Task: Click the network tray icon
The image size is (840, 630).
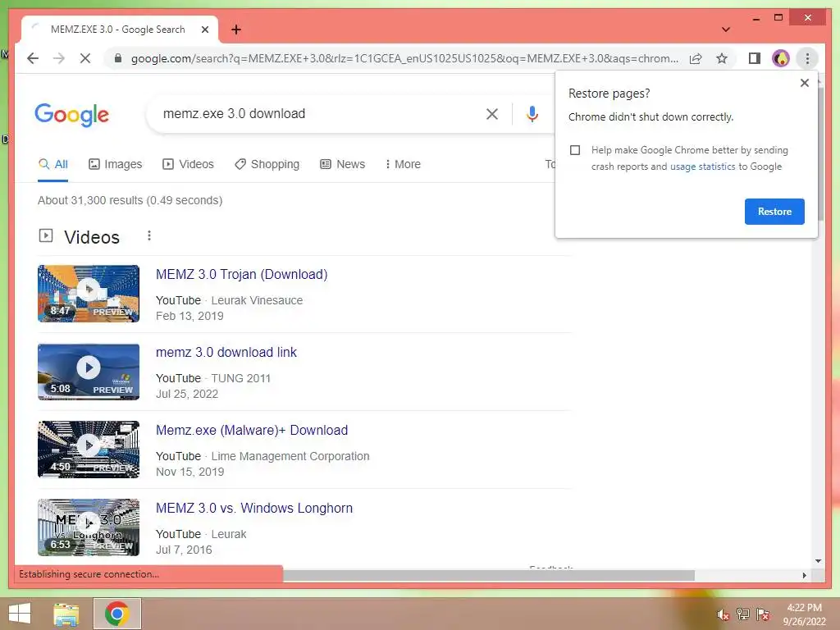Action: click(743, 614)
